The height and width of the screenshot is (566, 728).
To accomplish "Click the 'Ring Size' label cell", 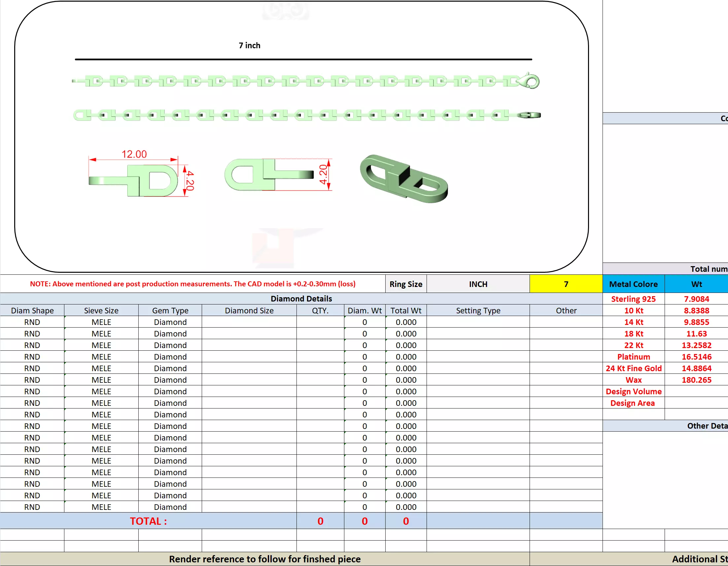I will pyautogui.click(x=406, y=284).
